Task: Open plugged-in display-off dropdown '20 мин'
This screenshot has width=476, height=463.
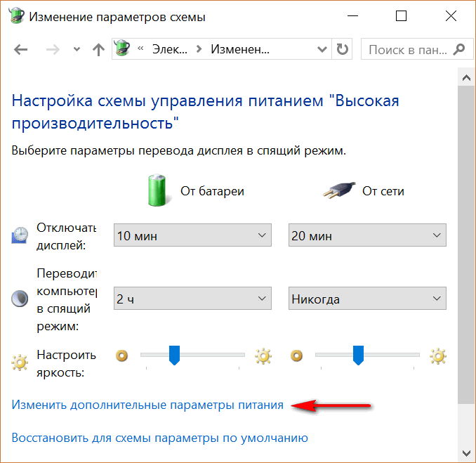Action: (x=367, y=235)
